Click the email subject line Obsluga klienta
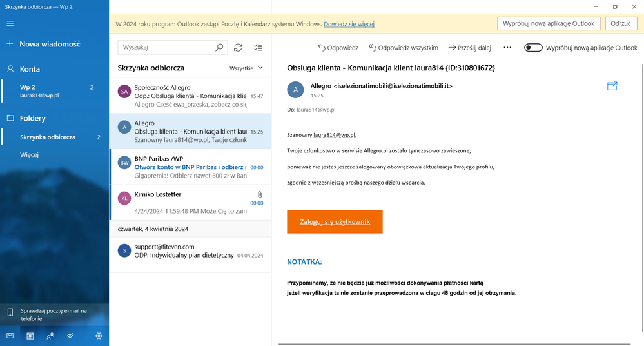 391,68
